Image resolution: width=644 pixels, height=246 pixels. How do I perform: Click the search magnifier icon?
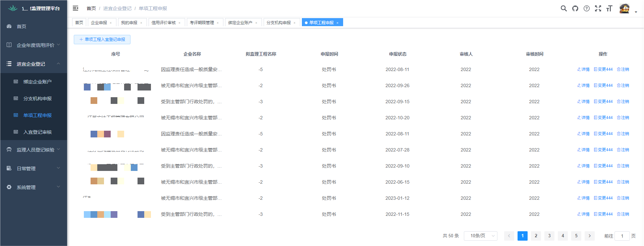point(563,8)
